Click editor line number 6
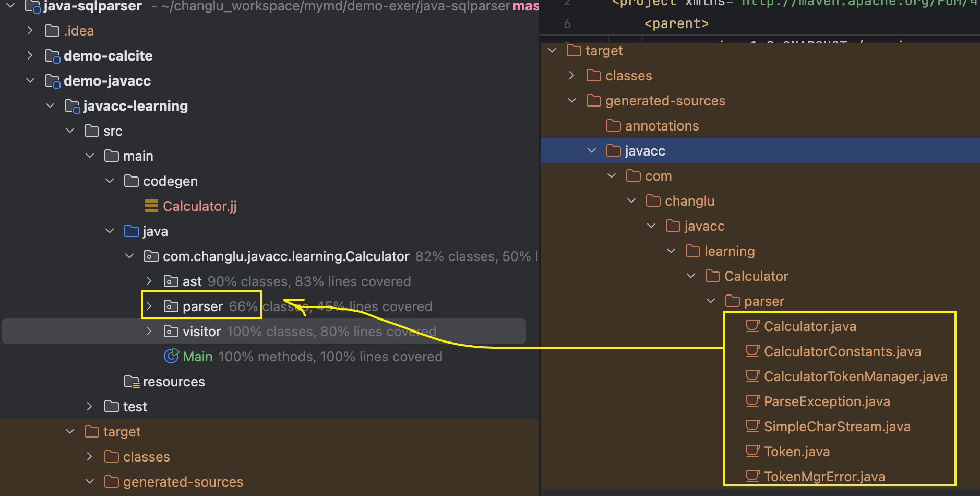Screen dimensions: 980x496 click(567, 24)
